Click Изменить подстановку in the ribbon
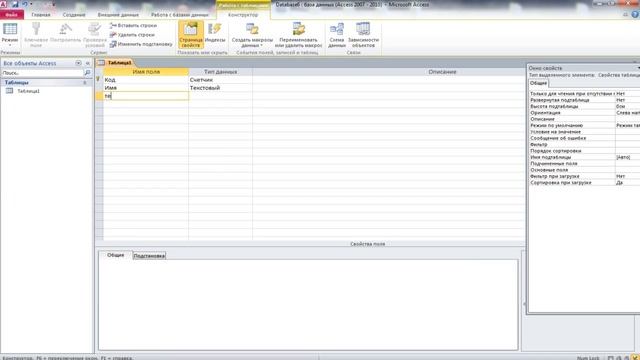The image size is (640, 360). tap(141, 44)
